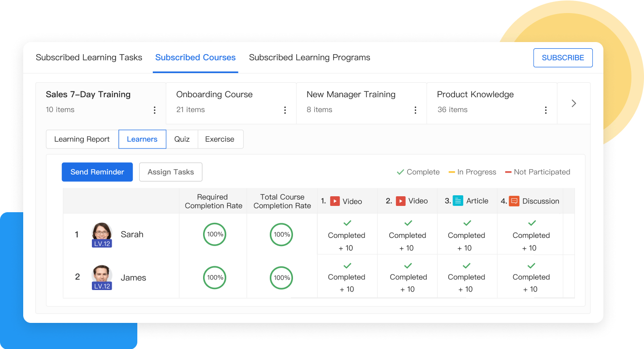The image size is (644, 349).
Task: Open Sales 7-Day Training options menu
Action: pos(155,110)
